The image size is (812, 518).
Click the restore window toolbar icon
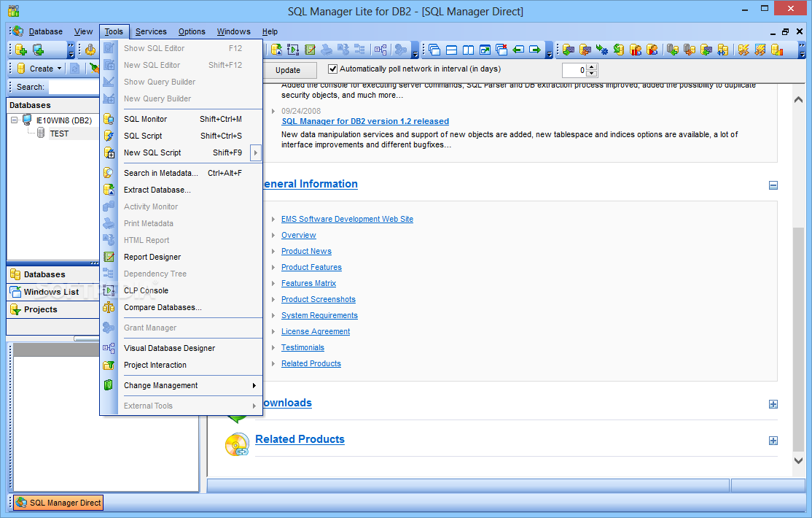(x=485, y=50)
